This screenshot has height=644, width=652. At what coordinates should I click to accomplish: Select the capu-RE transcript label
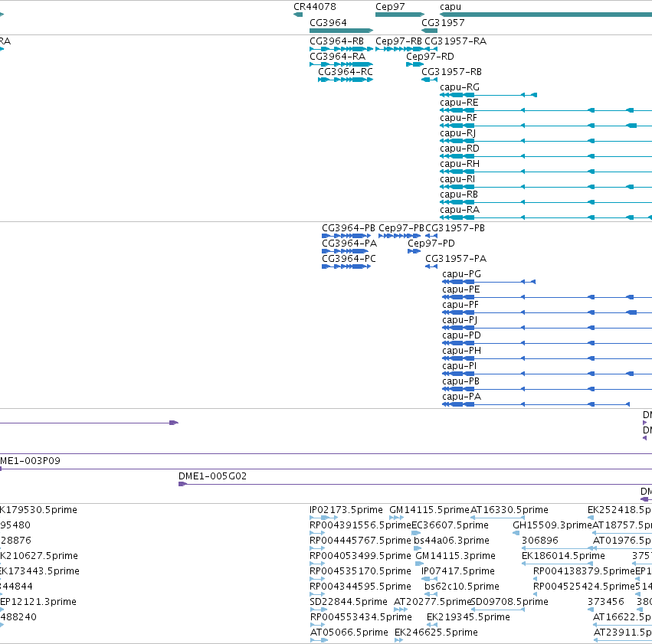point(459,103)
